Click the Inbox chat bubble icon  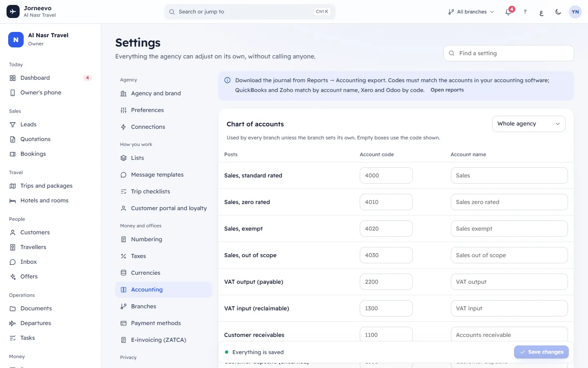(13, 262)
